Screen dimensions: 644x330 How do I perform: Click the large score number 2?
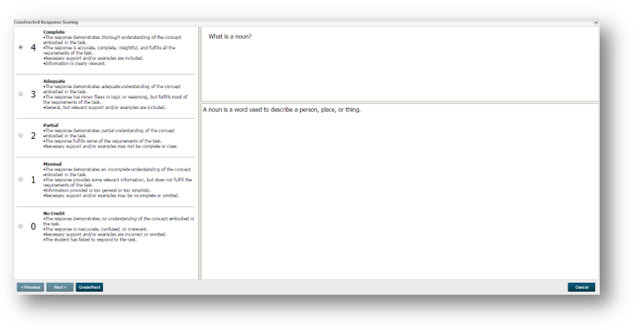point(33,135)
